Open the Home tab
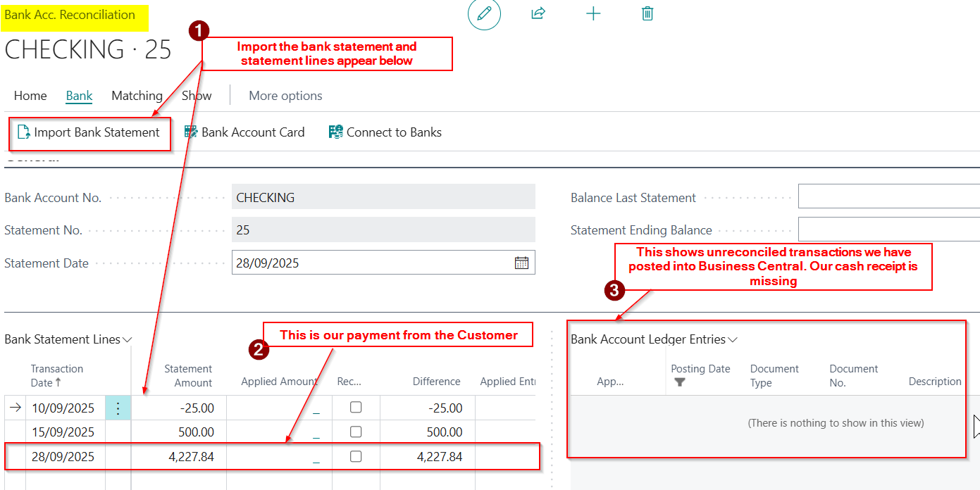980x490 pixels. pos(30,96)
